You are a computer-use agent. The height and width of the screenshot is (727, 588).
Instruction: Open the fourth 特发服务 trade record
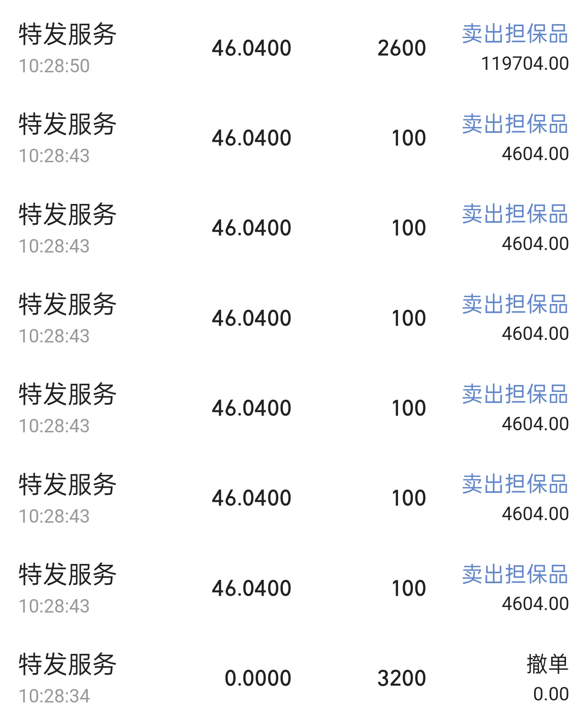pos(294,318)
